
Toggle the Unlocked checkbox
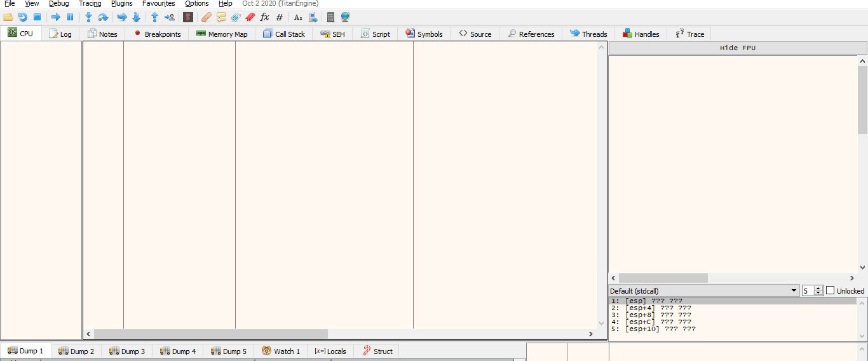[830, 290]
